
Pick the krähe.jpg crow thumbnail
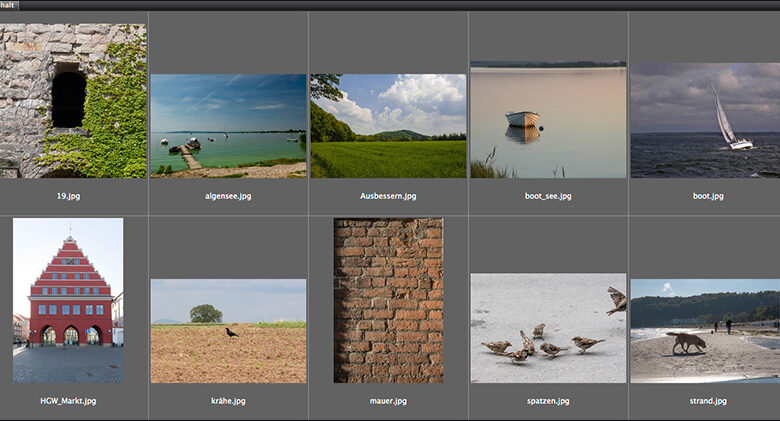point(228,331)
